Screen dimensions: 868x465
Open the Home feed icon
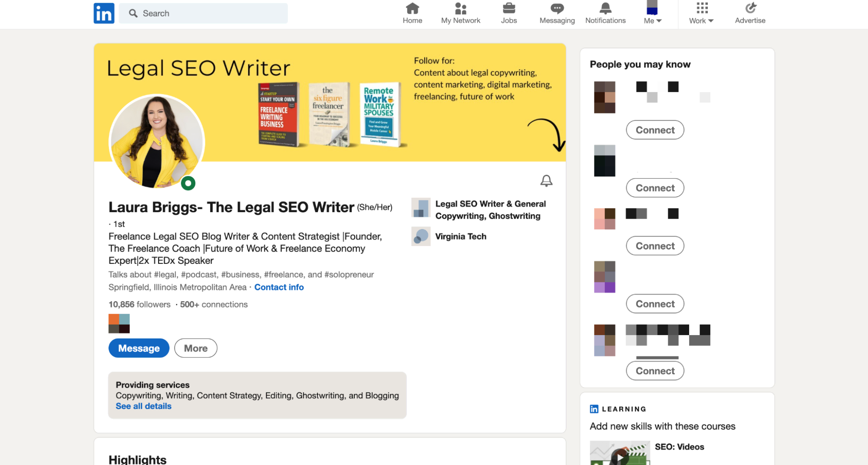tap(412, 9)
